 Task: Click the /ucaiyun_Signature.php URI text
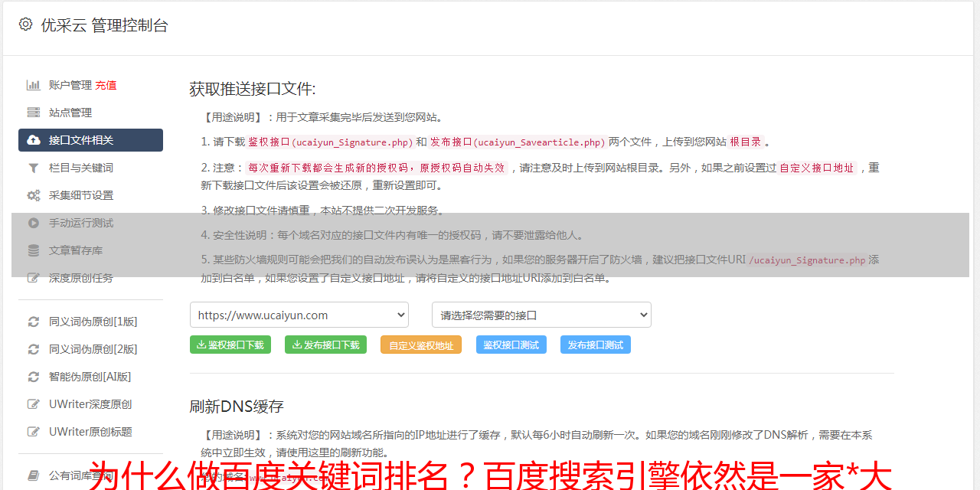tap(807, 260)
